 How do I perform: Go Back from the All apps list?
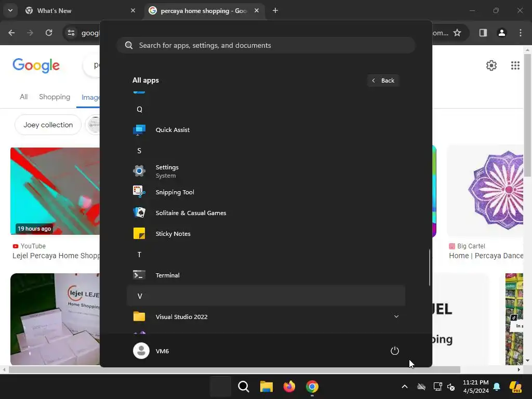(x=383, y=81)
